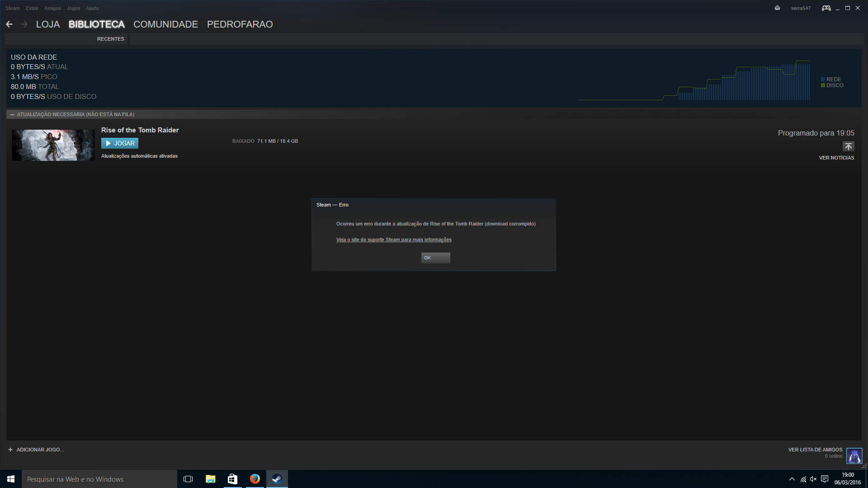Viewport: 868px width, 488px height.
Task: Click the Steam — Erro dialog title
Action: pos(332,205)
